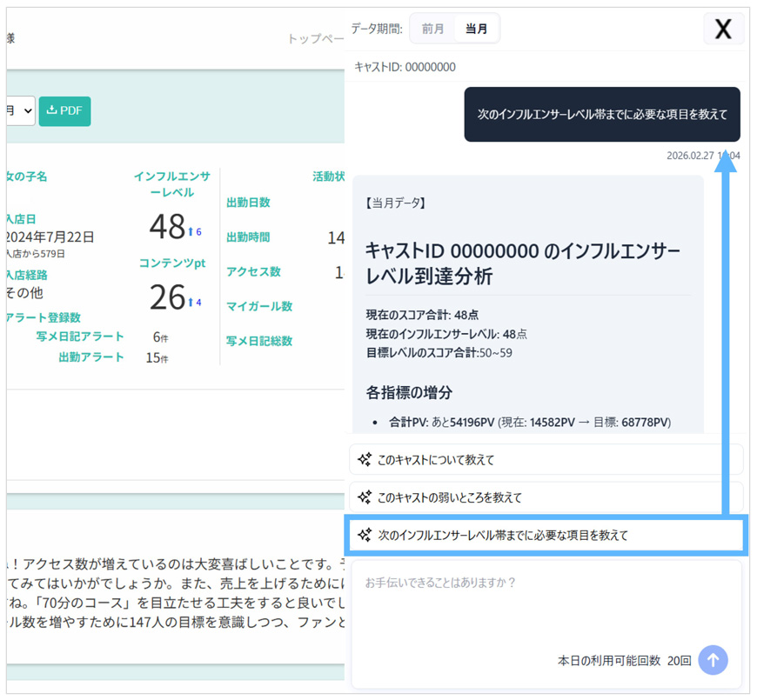Select 当月 in the データ期間 toggle
Image resolution: width=757 pixels, height=700 pixels.
coord(476,29)
